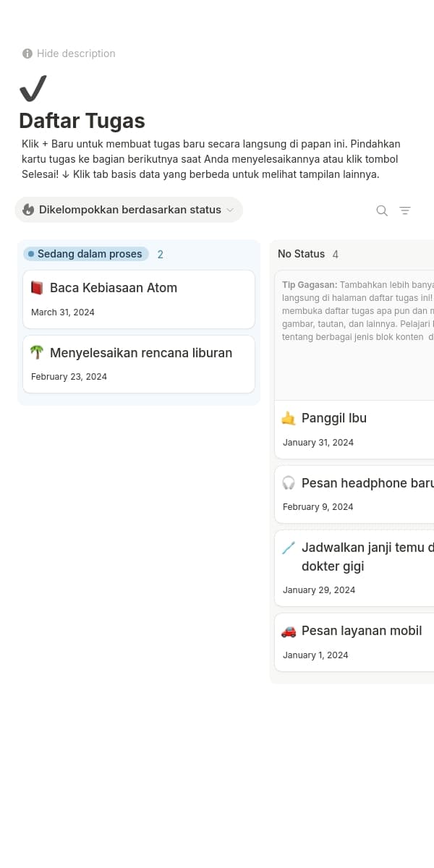Open the Dikelompokkan berdasarkan status dropdown
434x868 pixels.
pos(129,210)
